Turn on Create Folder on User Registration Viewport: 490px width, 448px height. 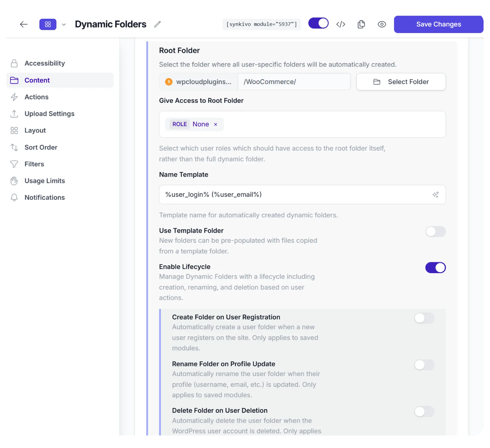[424, 318]
